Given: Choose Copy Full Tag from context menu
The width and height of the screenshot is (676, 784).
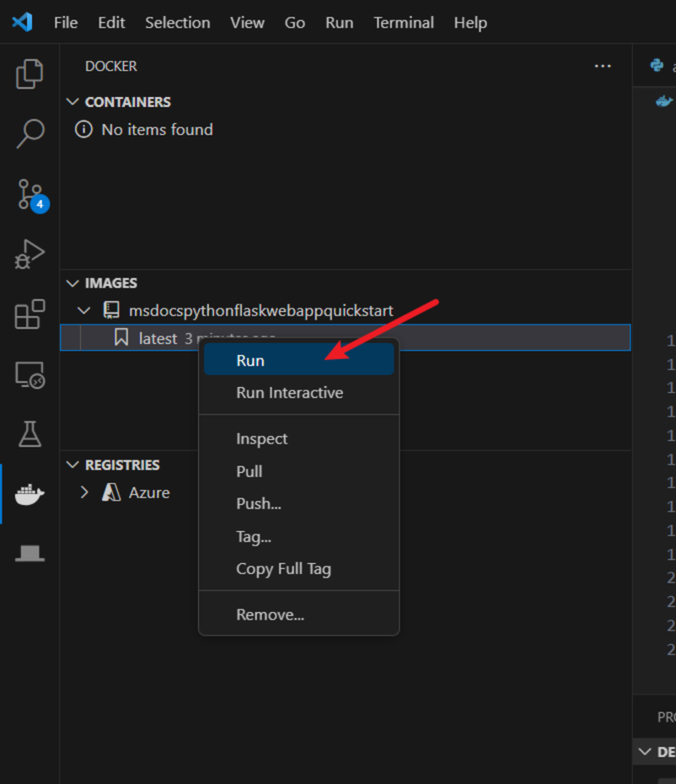Looking at the screenshot, I should (298, 569).
